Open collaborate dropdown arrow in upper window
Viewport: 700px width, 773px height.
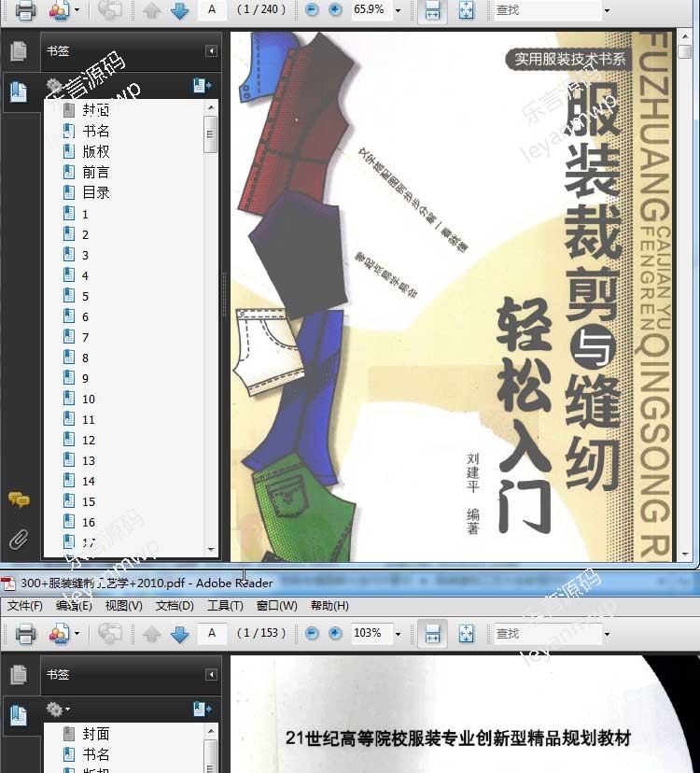[x=77, y=10]
